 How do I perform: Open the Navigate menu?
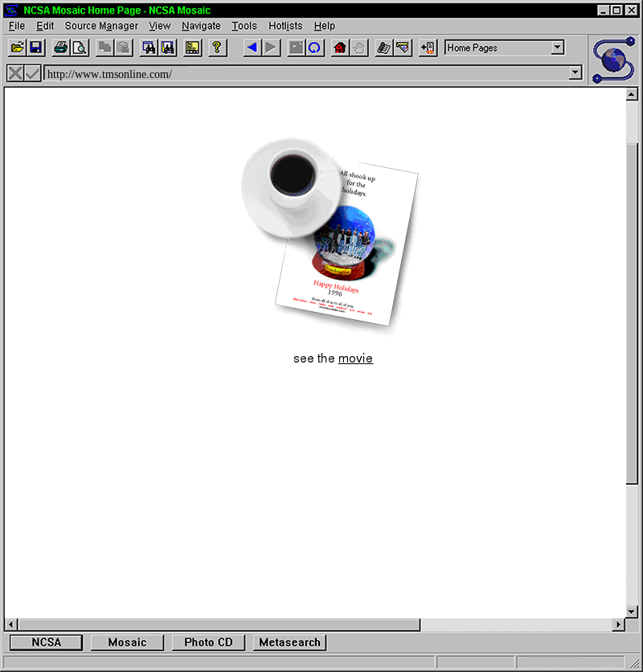click(201, 26)
